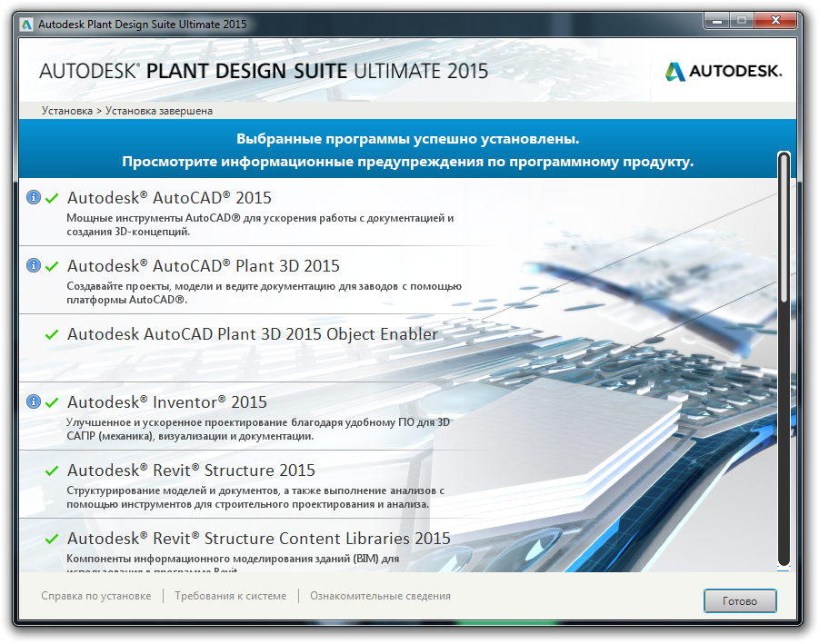Click the Autodesk app icon in the title bar
The width and height of the screenshot is (819, 644).
tap(26, 25)
